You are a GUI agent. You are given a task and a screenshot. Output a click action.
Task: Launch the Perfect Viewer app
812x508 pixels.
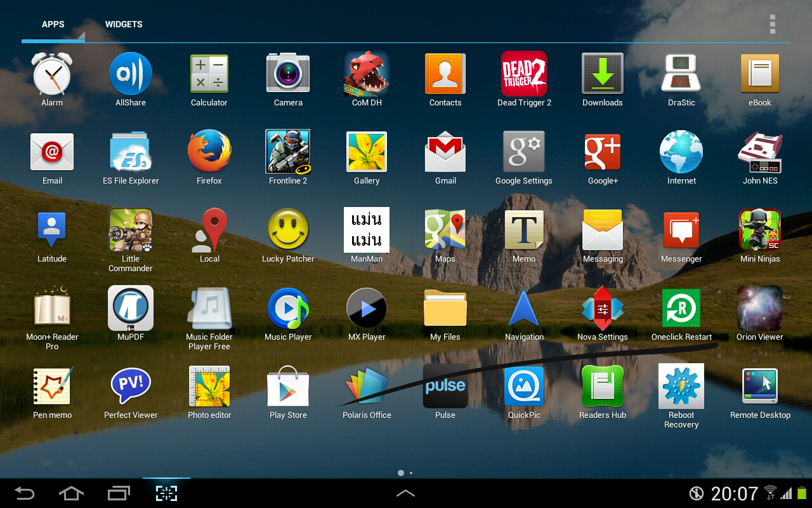coord(131,386)
